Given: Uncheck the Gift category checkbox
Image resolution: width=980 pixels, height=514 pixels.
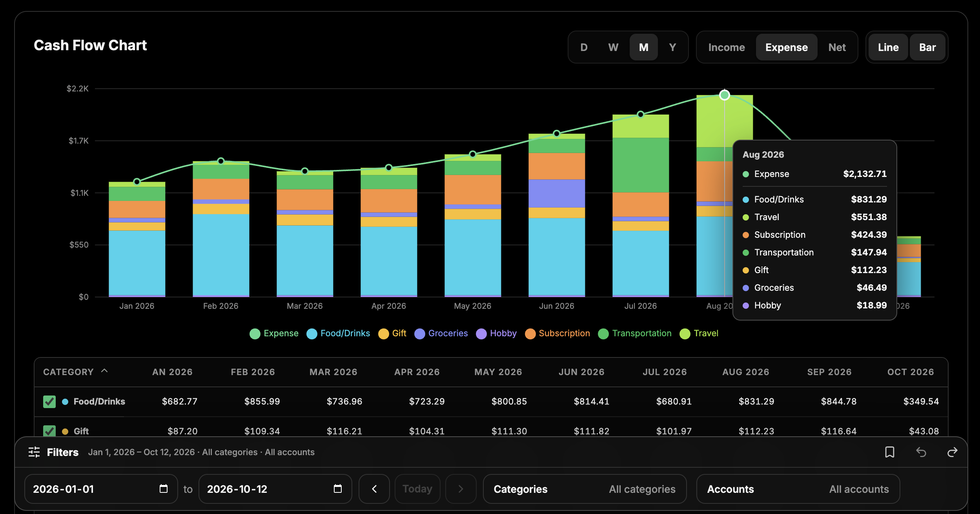Looking at the screenshot, I should pos(49,431).
